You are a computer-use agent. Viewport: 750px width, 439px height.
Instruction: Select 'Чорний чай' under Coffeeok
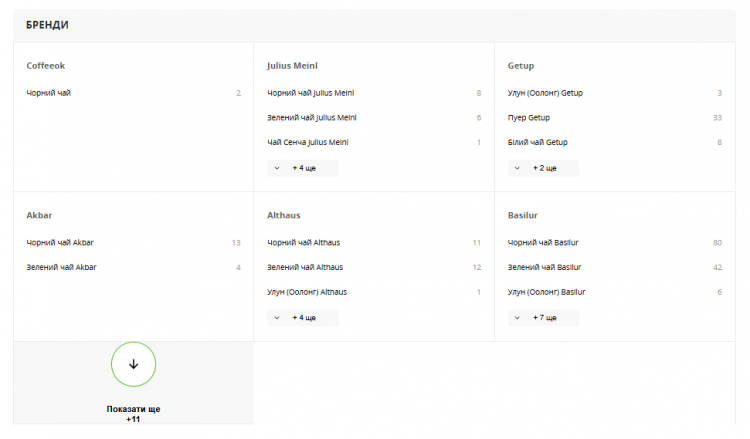tap(48, 93)
